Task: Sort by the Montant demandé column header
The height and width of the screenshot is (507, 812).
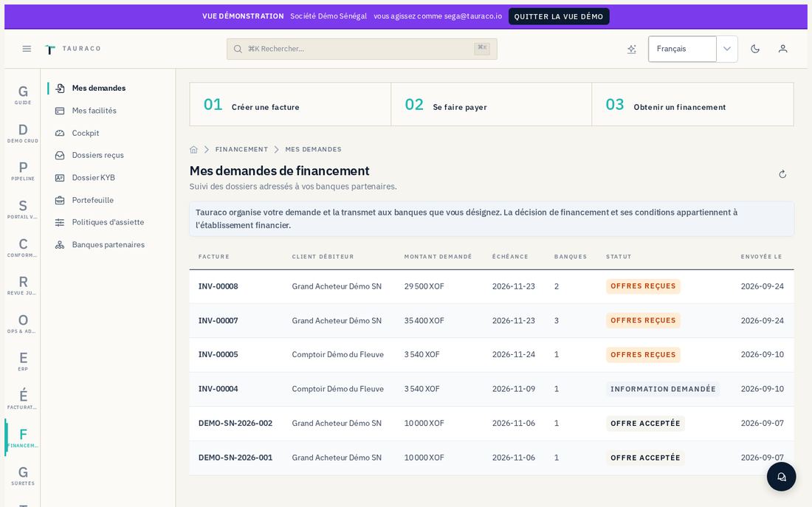Action: 438,256
